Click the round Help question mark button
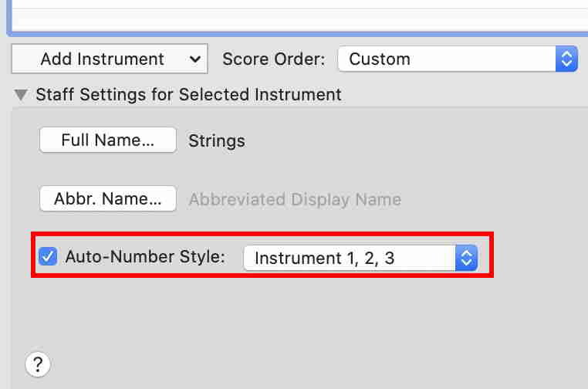This screenshot has width=588, height=389. [38, 364]
